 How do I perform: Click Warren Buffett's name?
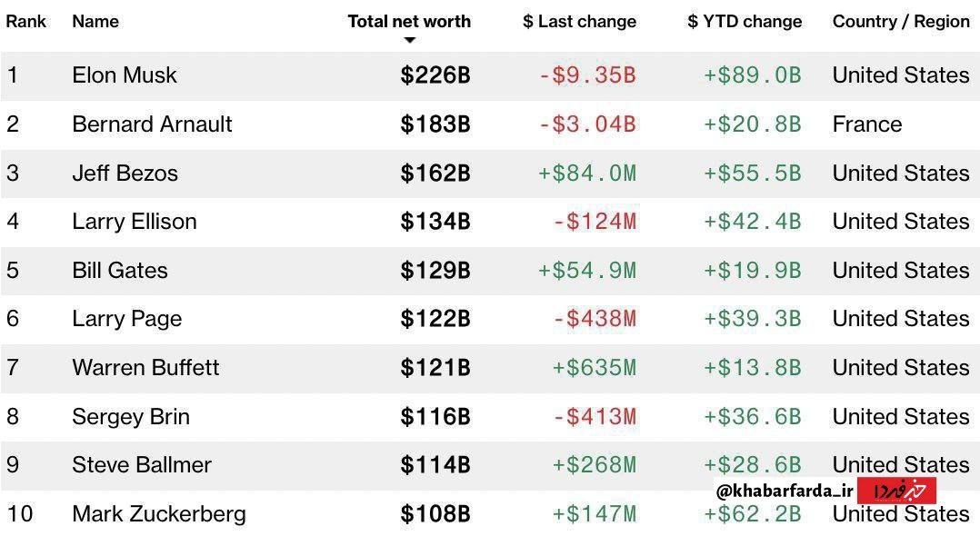[x=145, y=368]
